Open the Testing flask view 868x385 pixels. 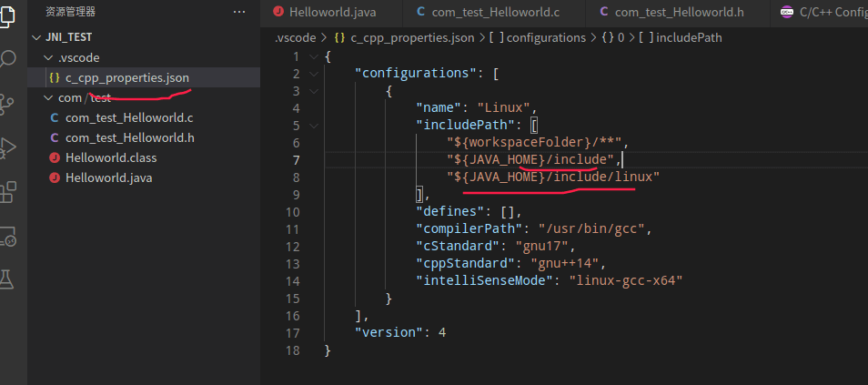point(7,279)
